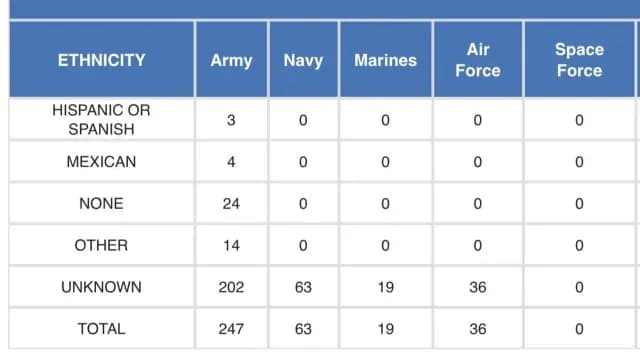Screen dimensions: 640x360
Task: Select Army value 14 in OTHER row
Action: 231,245
